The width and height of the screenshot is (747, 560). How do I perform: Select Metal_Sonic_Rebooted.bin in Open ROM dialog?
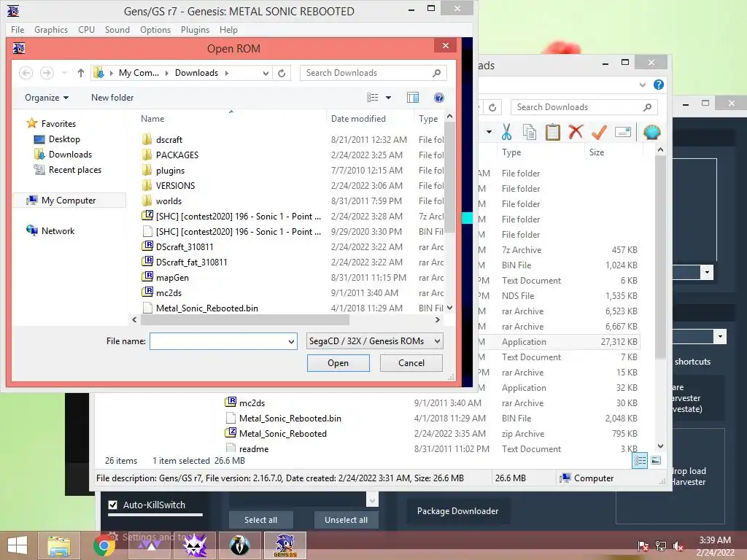[206, 308]
